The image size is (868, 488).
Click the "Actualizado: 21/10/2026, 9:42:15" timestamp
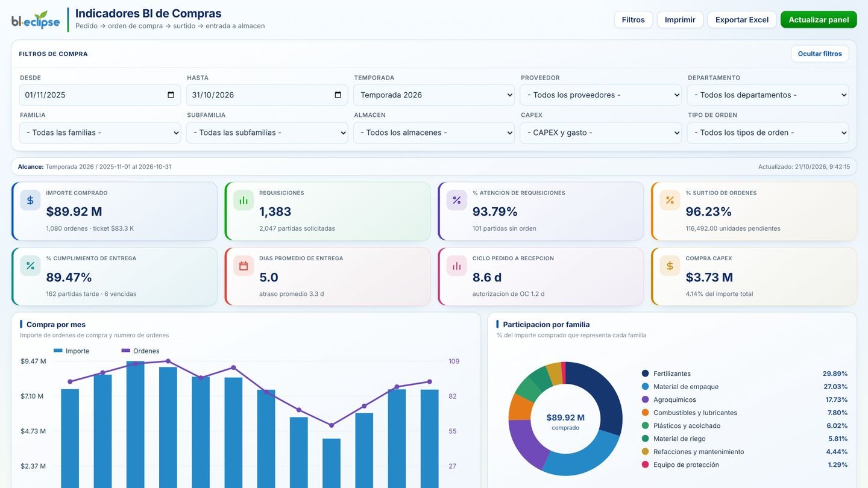pyautogui.click(x=804, y=167)
